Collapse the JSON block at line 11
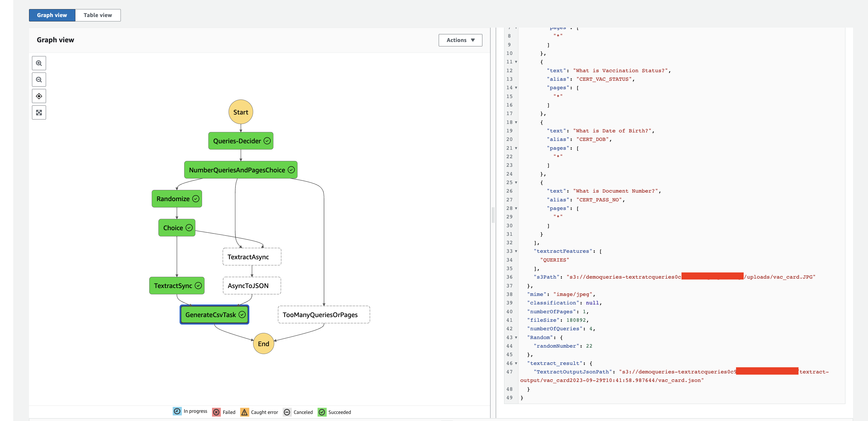Viewport: 868px width, 421px height. pos(516,62)
